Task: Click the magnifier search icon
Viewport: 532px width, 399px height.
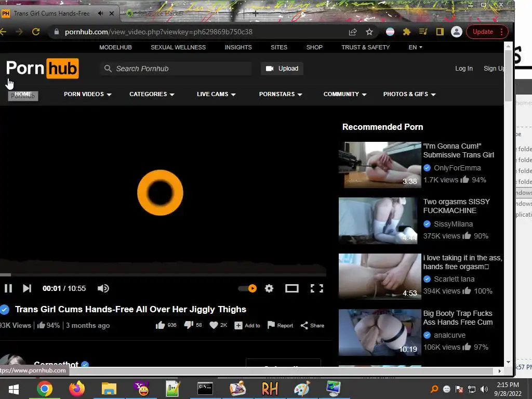Action: pos(108,69)
